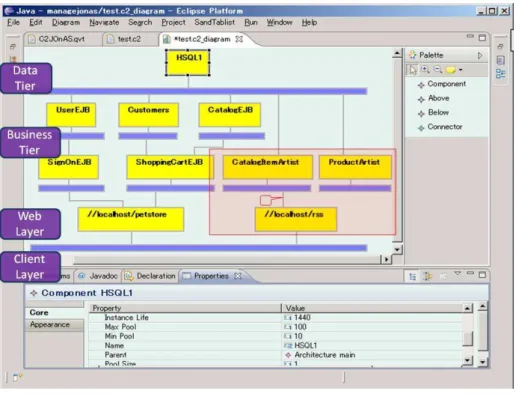Toggle show categories in Properties toolbar
Screen dimensions: 516x394
click(x=413, y=276)
